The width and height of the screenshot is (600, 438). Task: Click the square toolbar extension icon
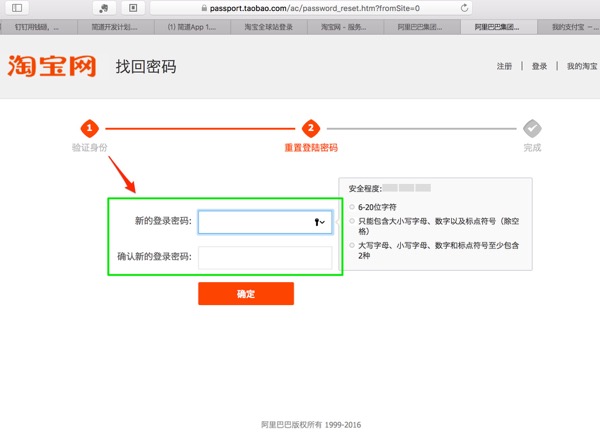coord(133,8)
